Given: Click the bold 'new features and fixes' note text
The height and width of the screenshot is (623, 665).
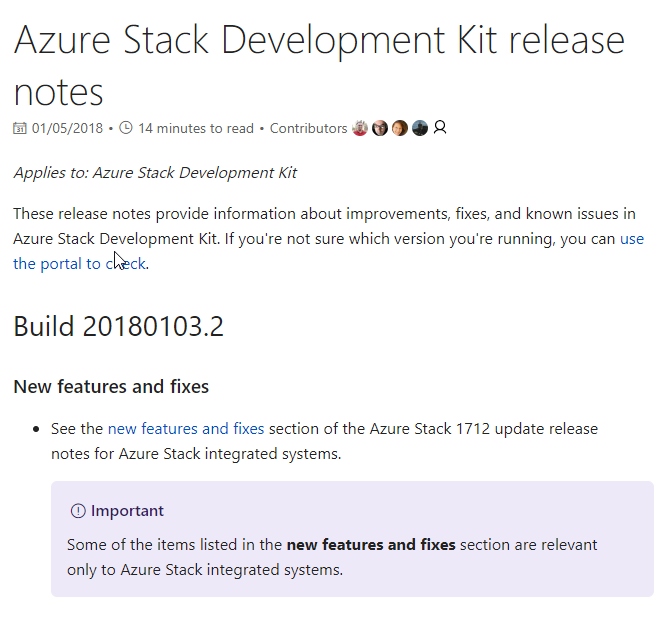Looking at the screenshot, I should [371, 545].
